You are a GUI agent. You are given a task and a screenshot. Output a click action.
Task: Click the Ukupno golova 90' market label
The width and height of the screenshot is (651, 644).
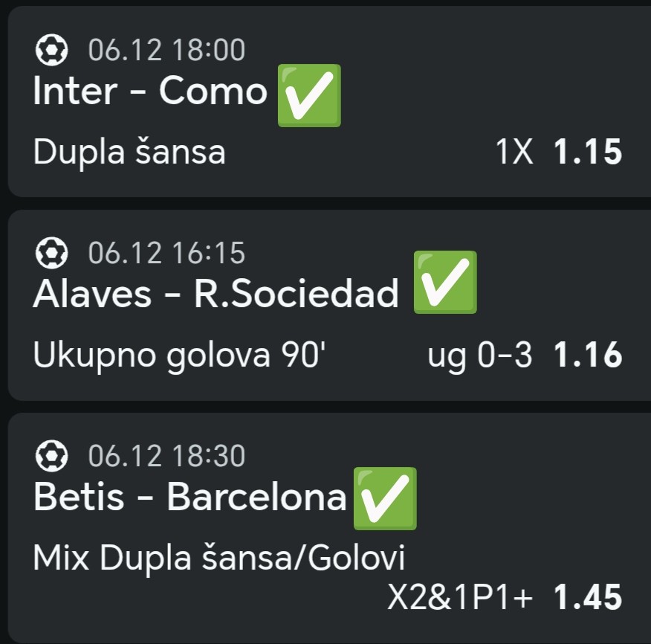[x=178, y=356]
